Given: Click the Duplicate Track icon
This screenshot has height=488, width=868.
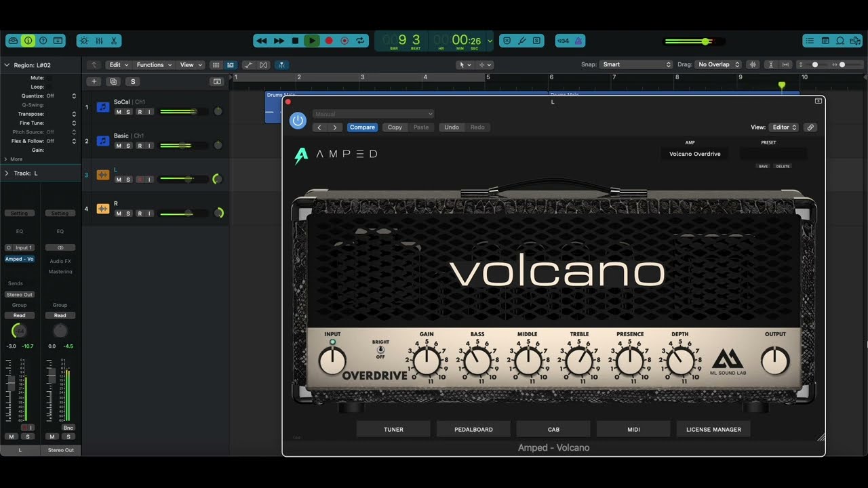Looking at the screenshot, I should tap(113, 81).
